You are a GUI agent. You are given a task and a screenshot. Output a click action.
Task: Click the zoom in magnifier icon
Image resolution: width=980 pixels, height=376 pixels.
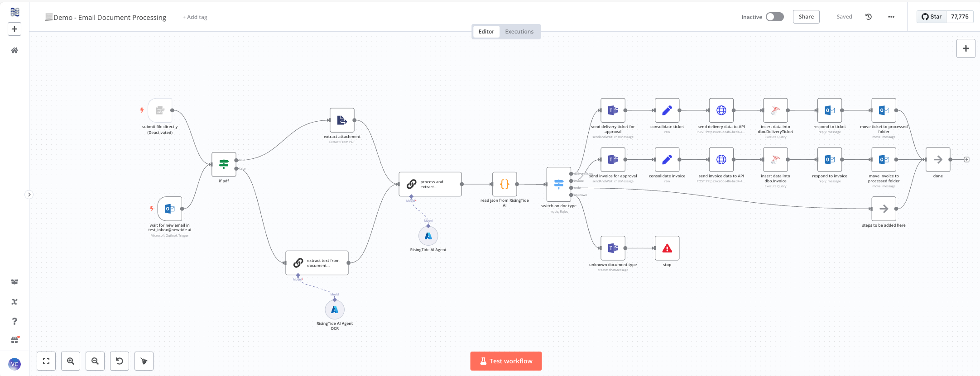(x=71, y=361)
